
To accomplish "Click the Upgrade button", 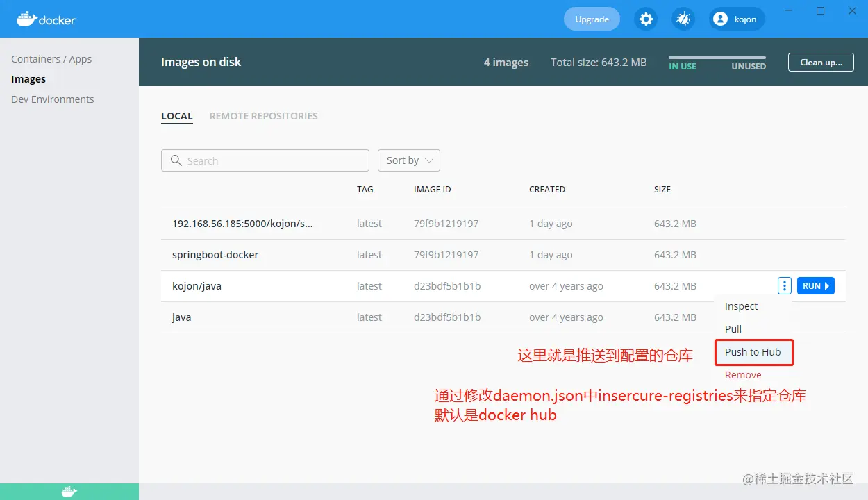I will pyautogui.click(x=592, y=19).
